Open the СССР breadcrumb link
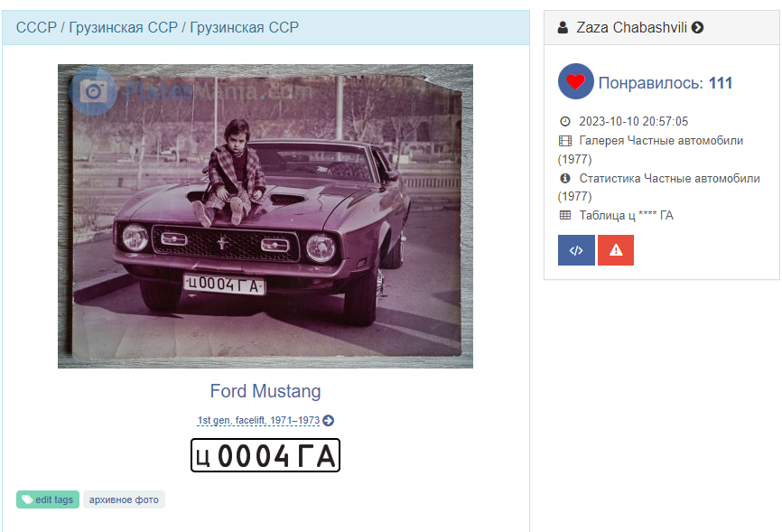 [x=36, y=27]
